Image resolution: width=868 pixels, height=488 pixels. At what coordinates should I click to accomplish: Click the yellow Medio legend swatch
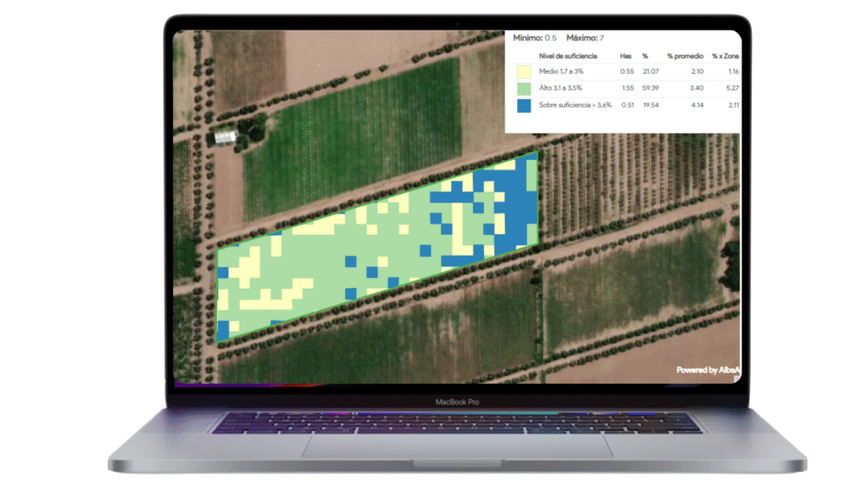[524, 72]
